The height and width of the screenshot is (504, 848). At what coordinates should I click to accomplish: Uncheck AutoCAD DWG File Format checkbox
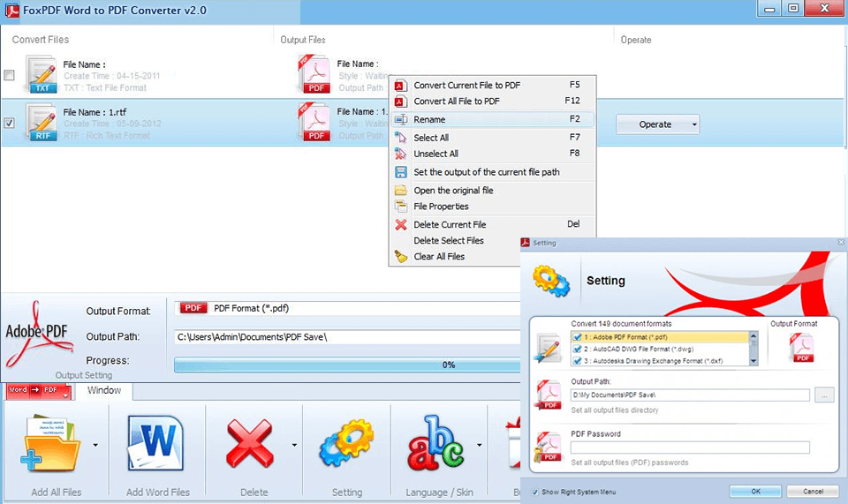(x=577, y=349)
